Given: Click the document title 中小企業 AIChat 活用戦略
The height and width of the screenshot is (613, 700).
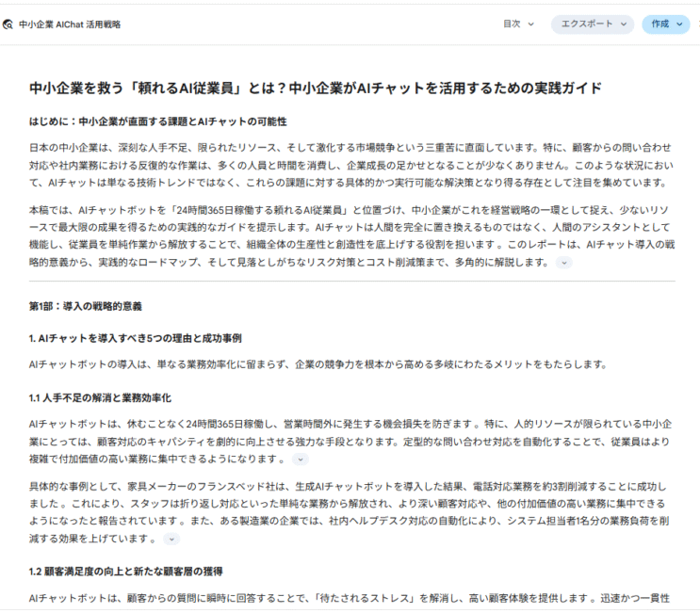Looking at the screenshot, I should point(70,24).
